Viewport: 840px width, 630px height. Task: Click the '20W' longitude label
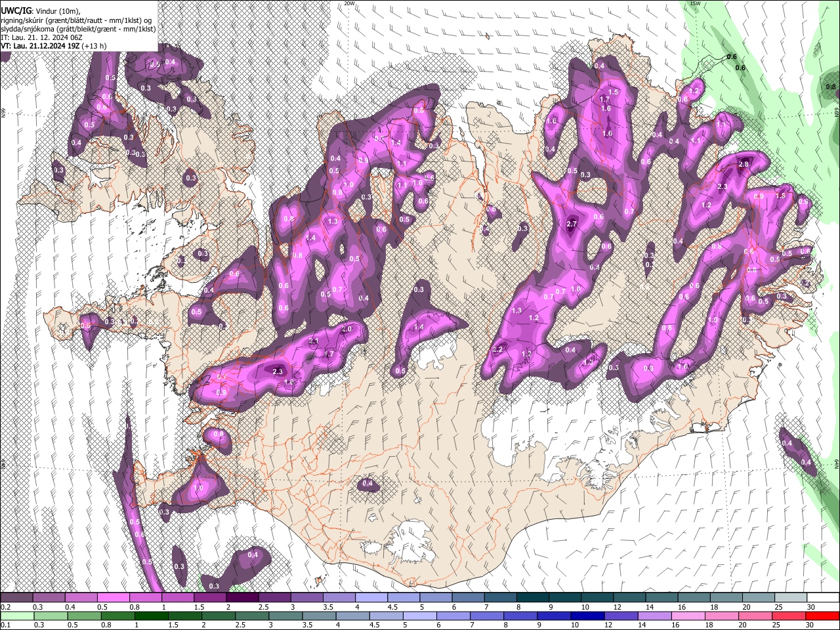pos(350,3)
